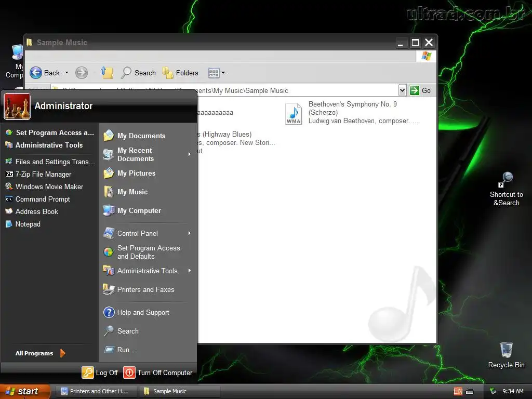The image size is (532, 399).
Task: Toggle the Folders pane button
Action: point(180,73)
